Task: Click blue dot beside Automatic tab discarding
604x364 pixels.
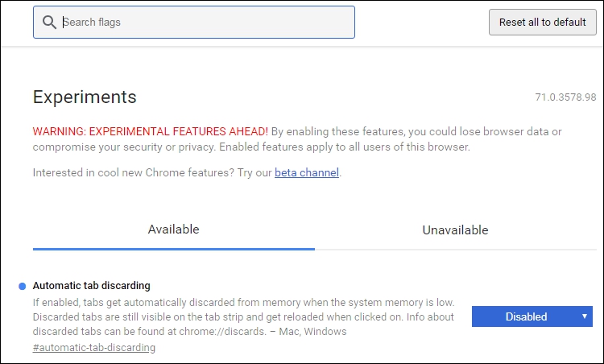Action: tap(23, 286)
